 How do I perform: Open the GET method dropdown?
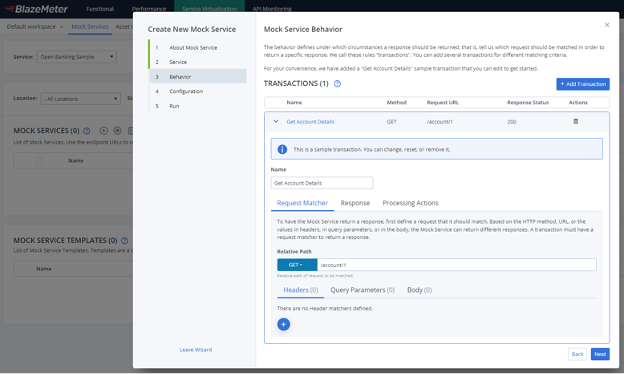[297, 265]
